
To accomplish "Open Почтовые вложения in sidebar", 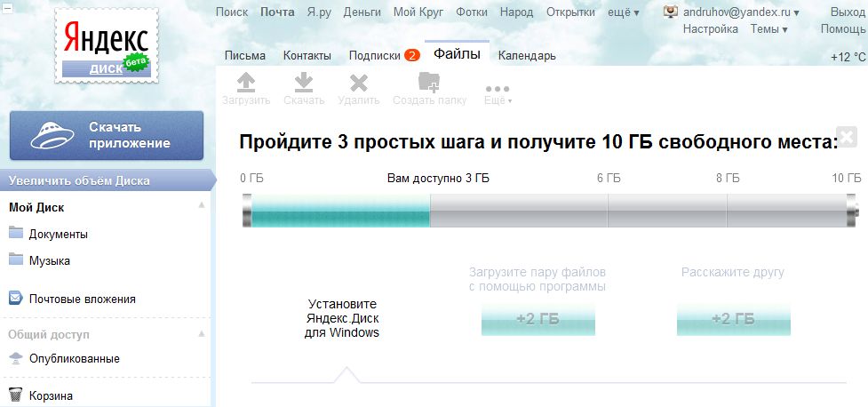I will point(82,299).
